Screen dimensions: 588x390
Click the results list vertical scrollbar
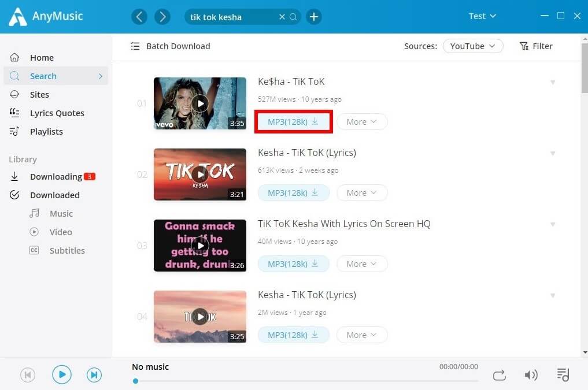[x=585, y=68]
